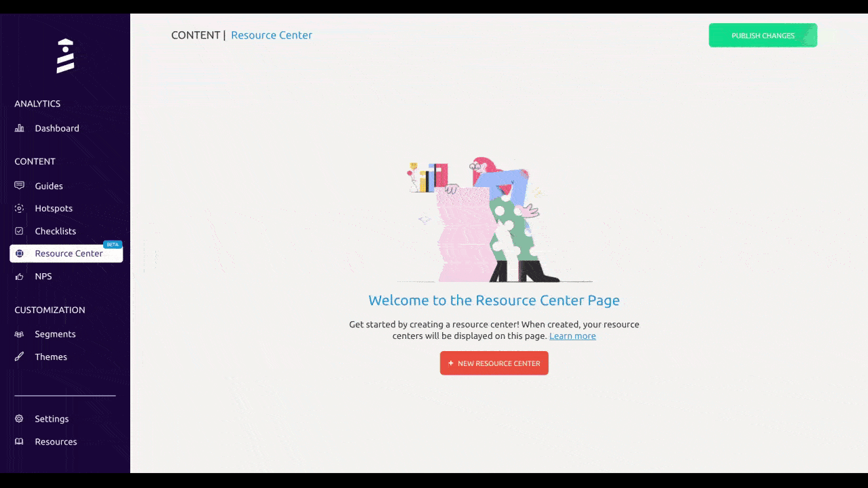Click the New Resource Center button

pos(494,363)
